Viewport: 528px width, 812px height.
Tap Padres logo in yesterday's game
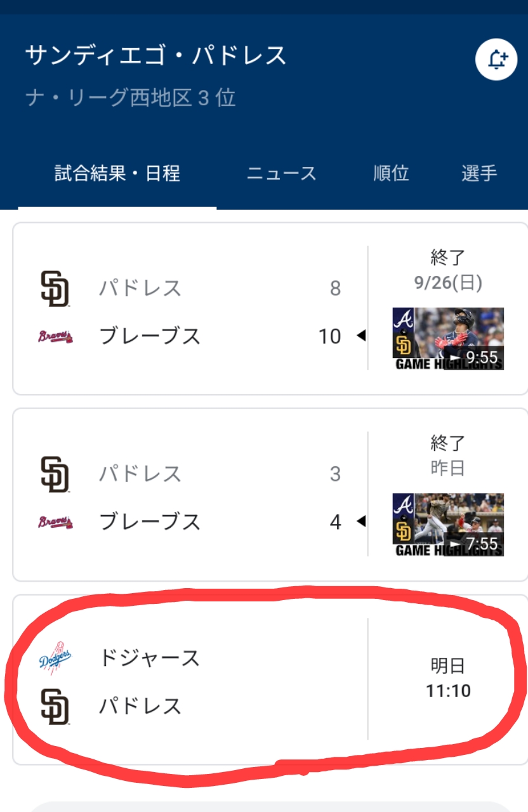coord(55,474)
